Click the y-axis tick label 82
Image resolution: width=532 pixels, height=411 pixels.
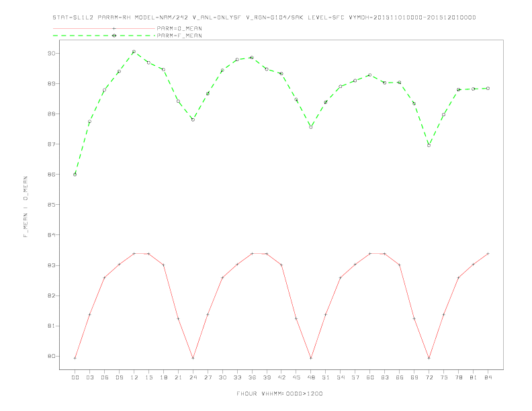click(52, 295)
